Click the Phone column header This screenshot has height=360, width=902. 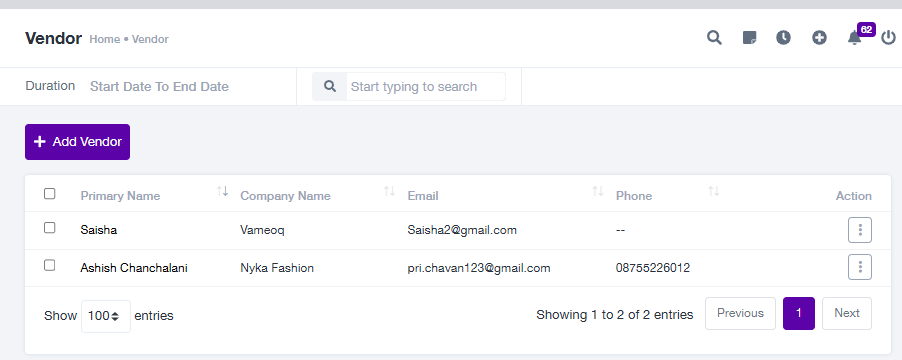click(x=634, y=196)
